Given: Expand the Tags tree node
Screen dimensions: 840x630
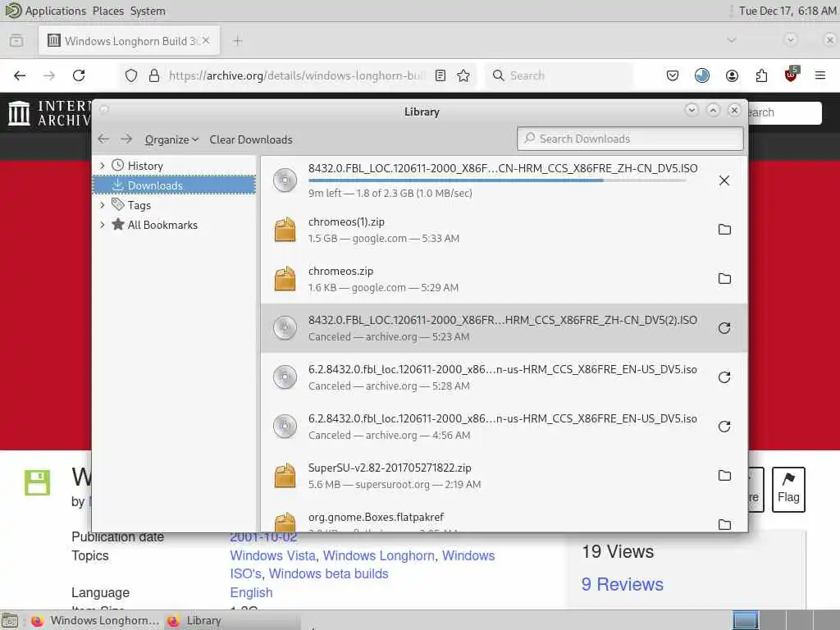Looking at the screenshot, I should [x=103, y=204].
